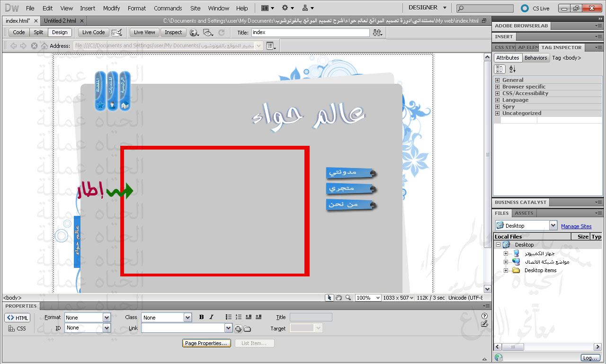Click the Italic formatting icon in Properties
This screenshot has height=364, width=606.
coord(211,317)
